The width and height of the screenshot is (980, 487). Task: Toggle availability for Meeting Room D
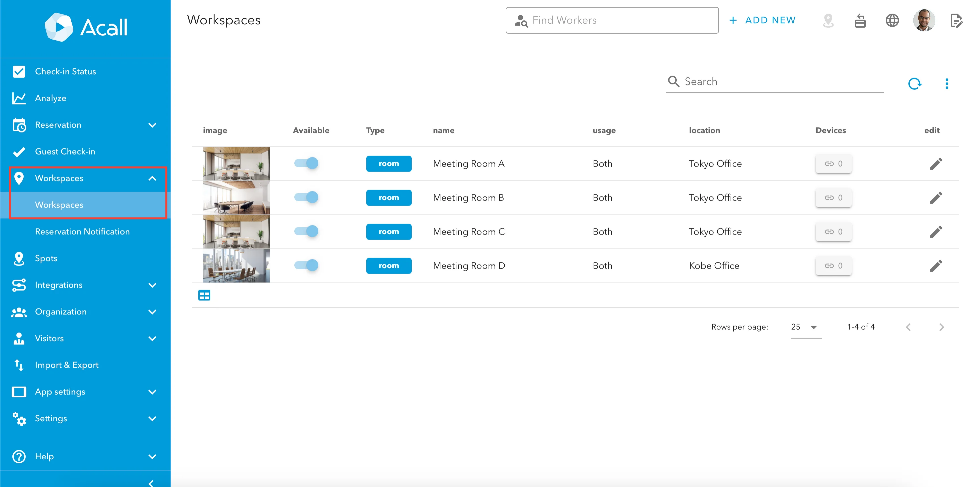[306, 265]
